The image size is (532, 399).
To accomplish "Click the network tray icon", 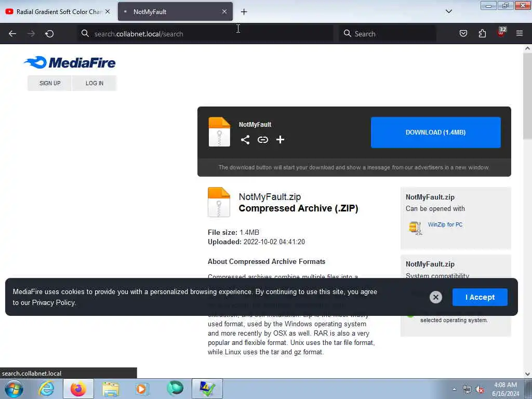I will tap(467, 390).
